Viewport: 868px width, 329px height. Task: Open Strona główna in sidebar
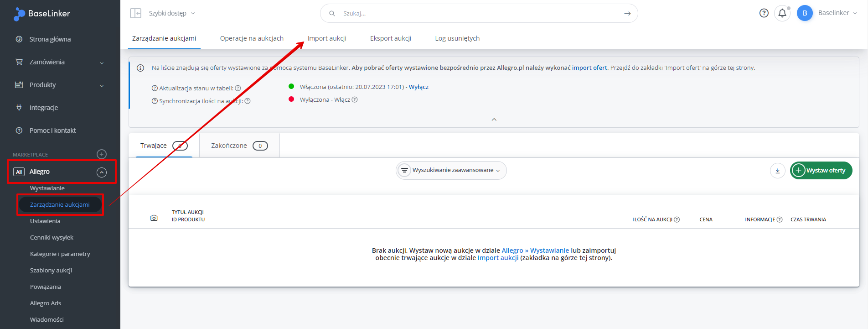click(x=50, y=39)
